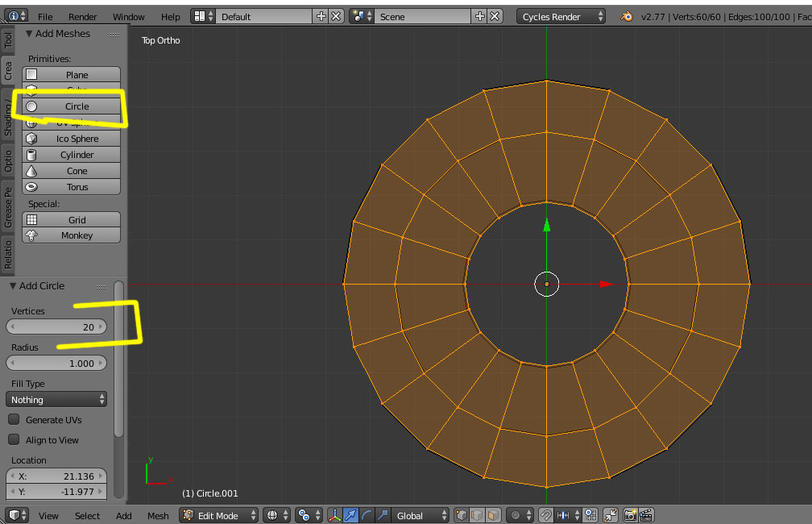The image size is (812, 524).
Task: Click the Radius value slider field
Action: point(56,364)
